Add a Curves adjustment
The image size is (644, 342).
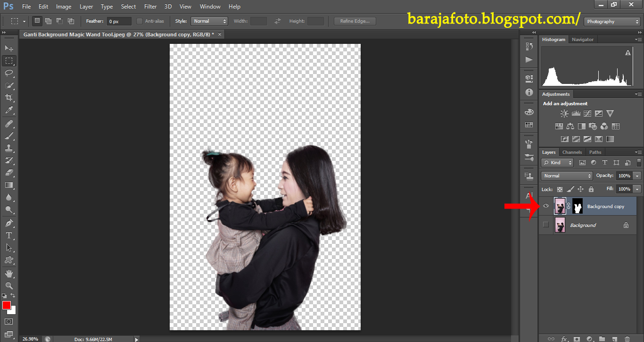[x=587, y=114]
